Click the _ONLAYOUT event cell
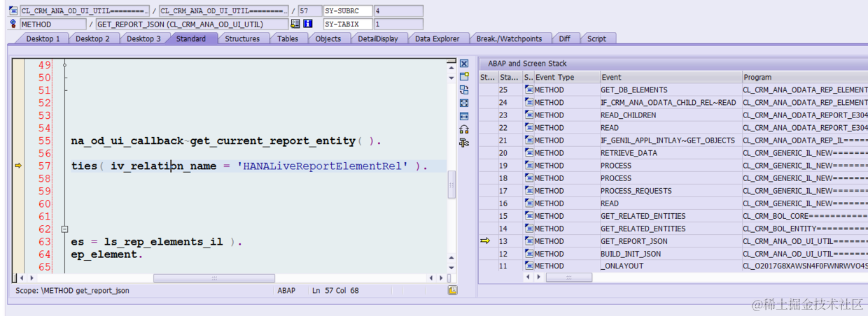Viewport: 868px width, 316px height. click(671, 266)
